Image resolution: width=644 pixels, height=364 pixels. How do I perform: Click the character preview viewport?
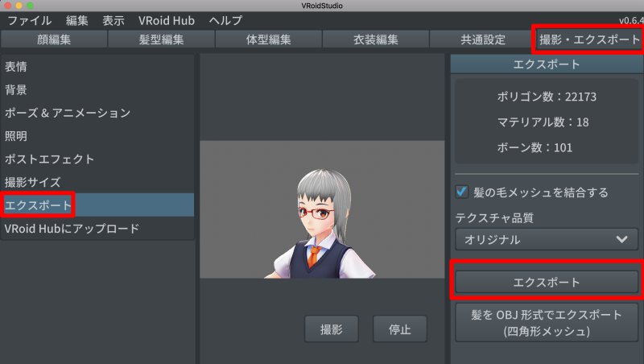pos(322,209)
